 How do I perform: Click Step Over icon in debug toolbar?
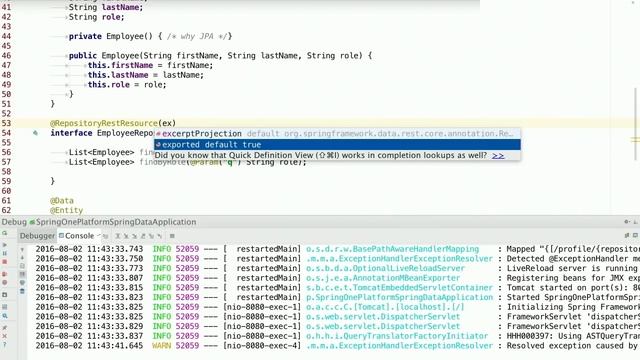pyautogui.click(x=118, y=236)
